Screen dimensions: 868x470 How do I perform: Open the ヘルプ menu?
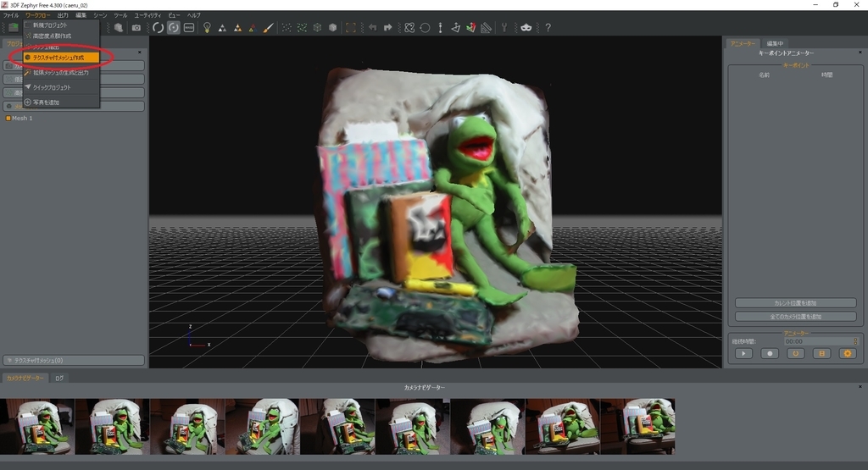point(194,15)
